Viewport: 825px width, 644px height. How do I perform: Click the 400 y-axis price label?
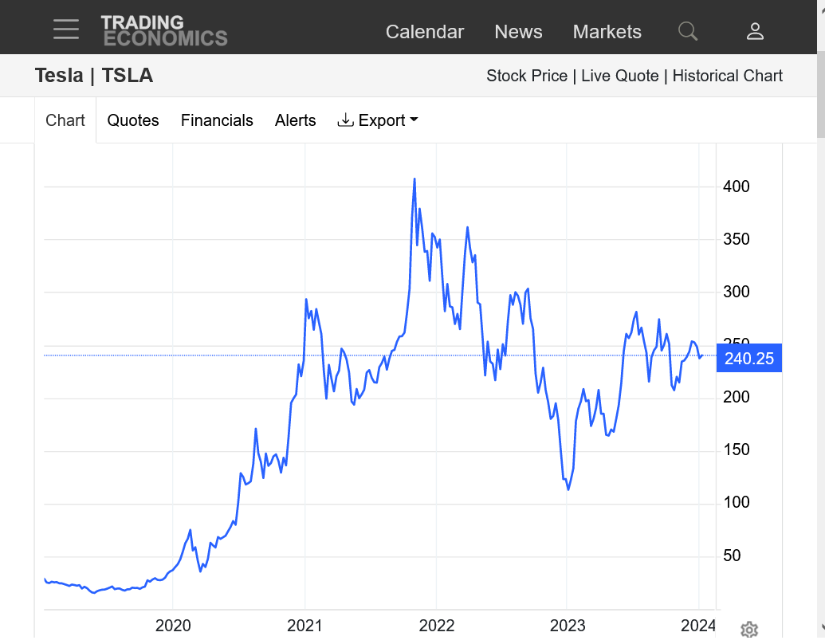(737, 187)
